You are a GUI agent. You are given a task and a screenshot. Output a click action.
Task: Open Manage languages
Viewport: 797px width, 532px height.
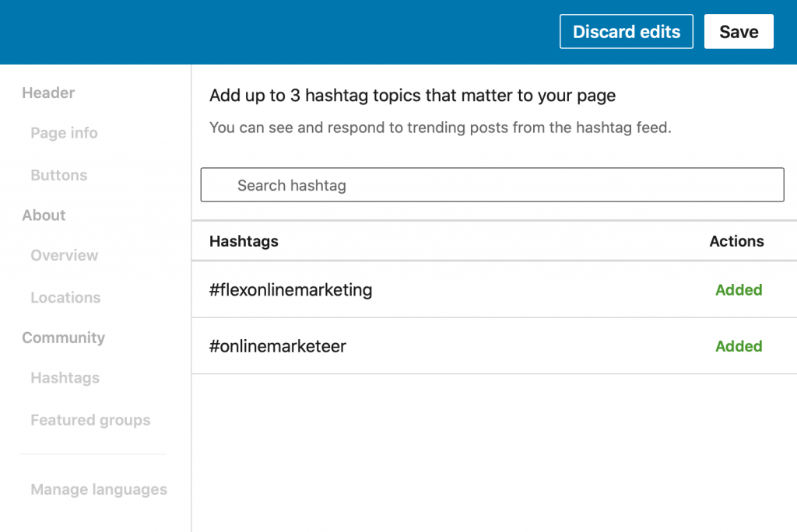tap(99, 489)
